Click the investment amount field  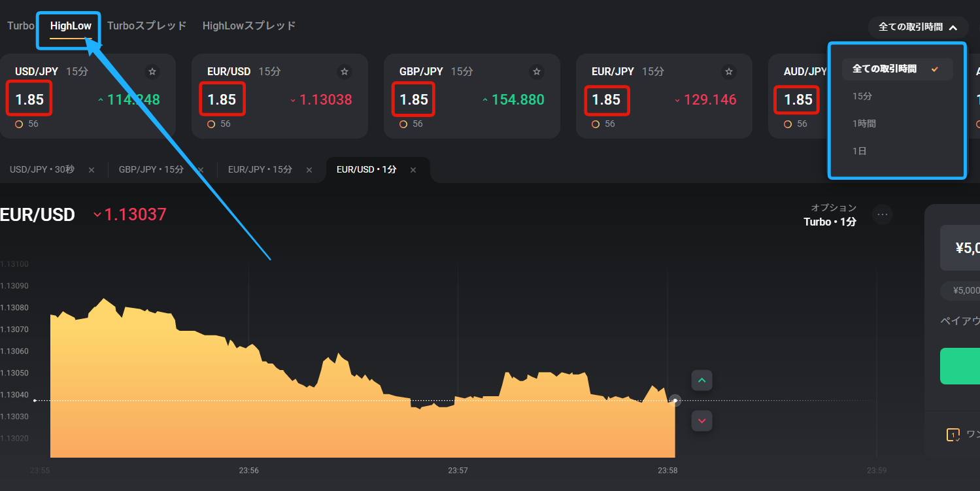[960, 248]
